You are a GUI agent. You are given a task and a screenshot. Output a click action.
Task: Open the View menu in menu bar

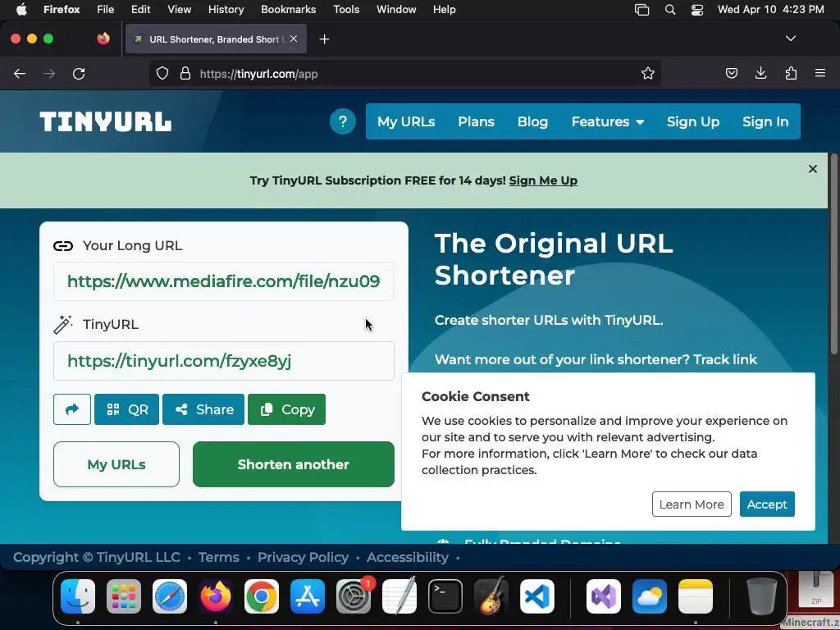pyautogui.click(x=179, y=10)
